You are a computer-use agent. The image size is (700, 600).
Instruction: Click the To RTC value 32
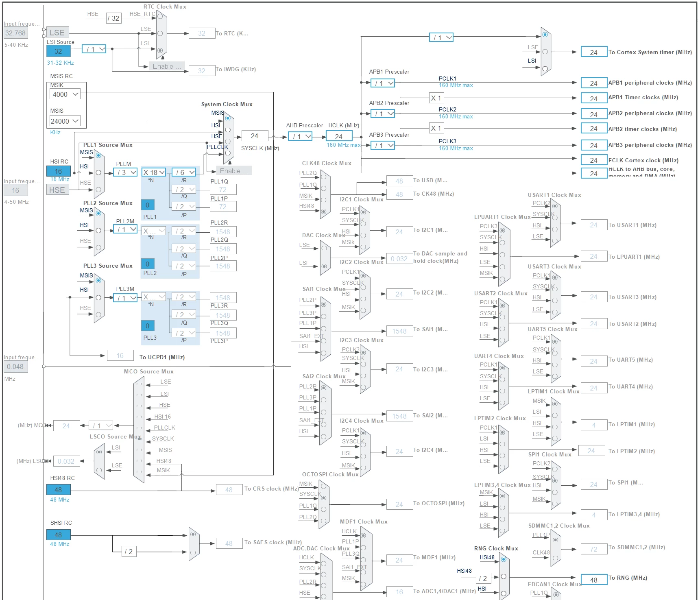coord(202,33)
